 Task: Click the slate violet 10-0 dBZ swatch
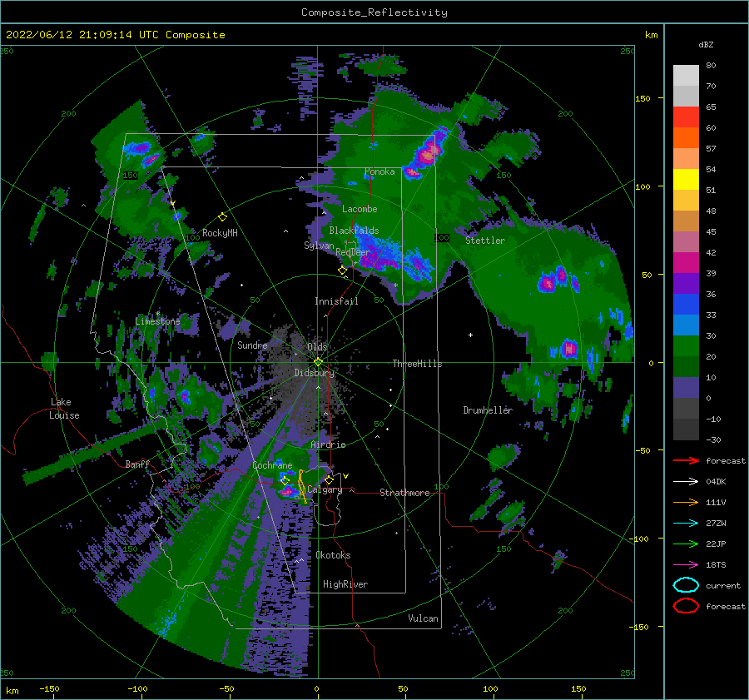pos(686,388)
